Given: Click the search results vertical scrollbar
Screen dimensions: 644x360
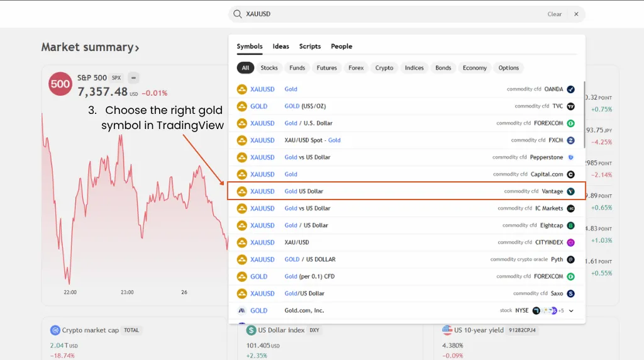Looking at the screenshot, I should [584, 115].
